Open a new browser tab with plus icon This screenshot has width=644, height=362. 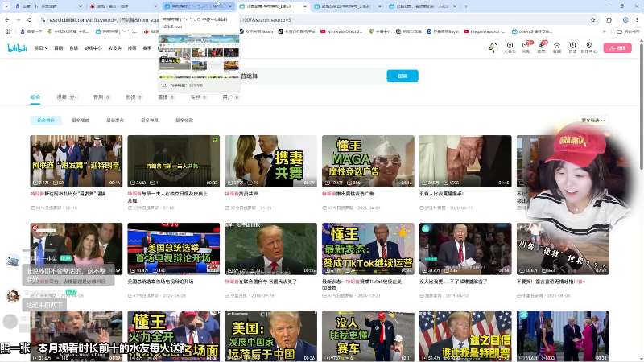[466, 6]
